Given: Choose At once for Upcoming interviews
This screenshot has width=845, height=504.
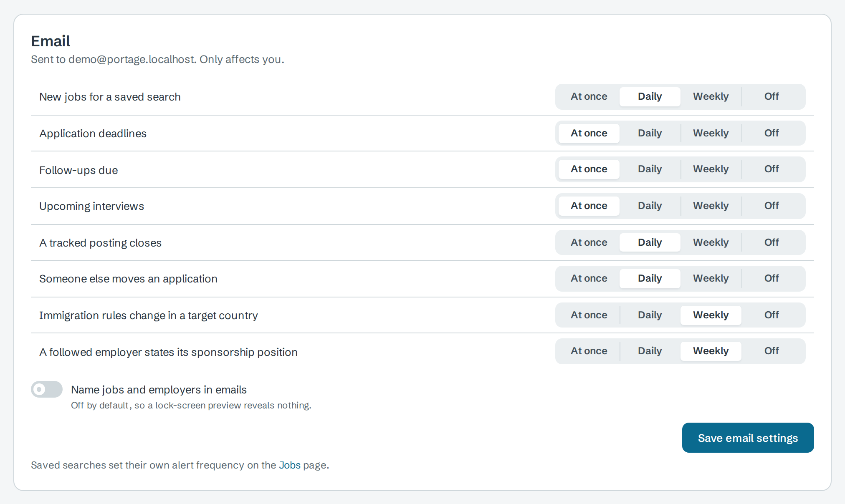Looking at the screenshot, I should click(589, 206).
